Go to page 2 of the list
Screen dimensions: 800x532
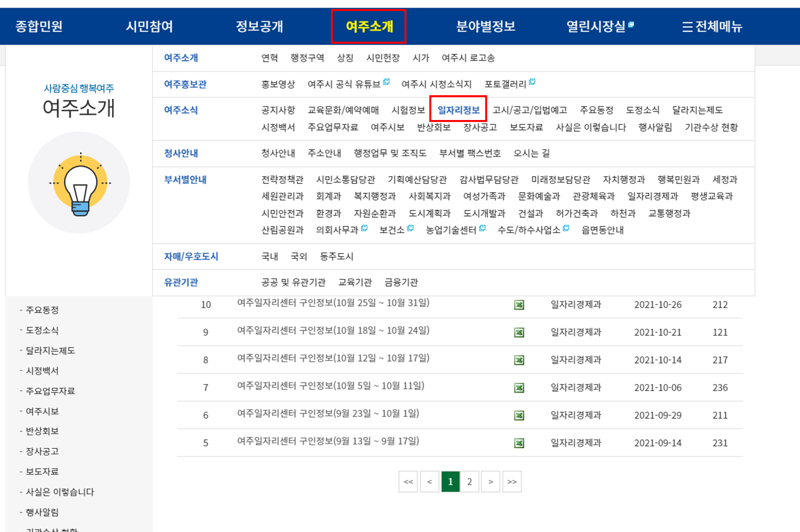(469, 482)
